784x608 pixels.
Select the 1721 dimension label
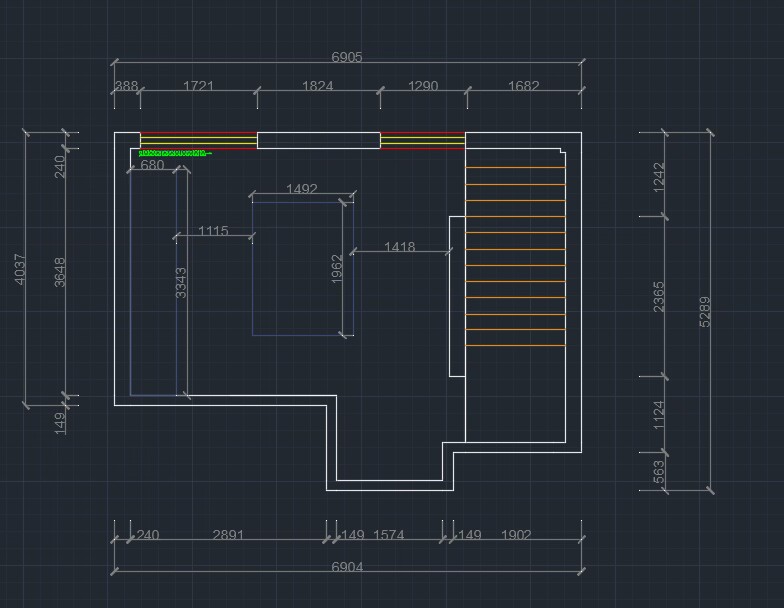point(198,86)
